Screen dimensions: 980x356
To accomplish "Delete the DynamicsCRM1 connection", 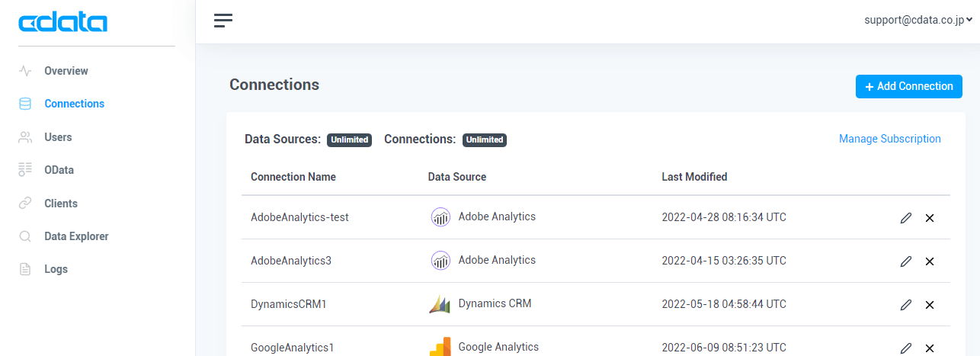I will coord(930,305).
